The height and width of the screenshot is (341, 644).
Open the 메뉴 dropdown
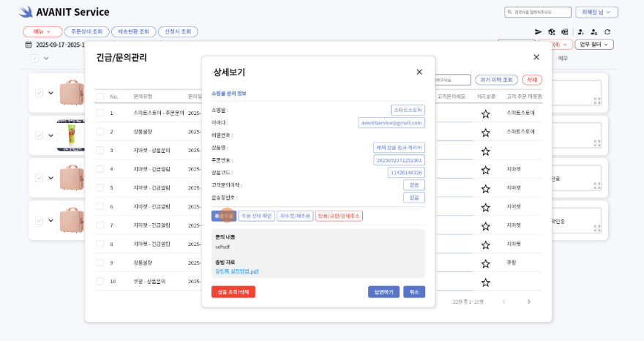pos(42,31)
